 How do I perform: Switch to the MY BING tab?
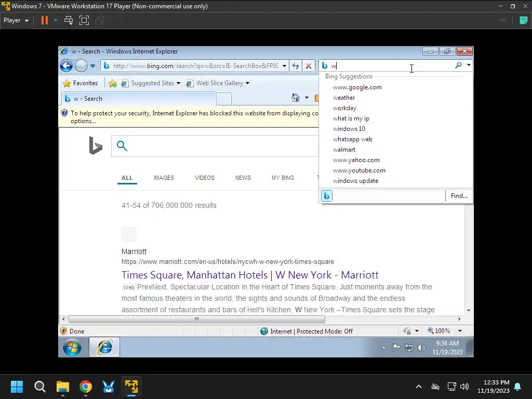[283, 178]
